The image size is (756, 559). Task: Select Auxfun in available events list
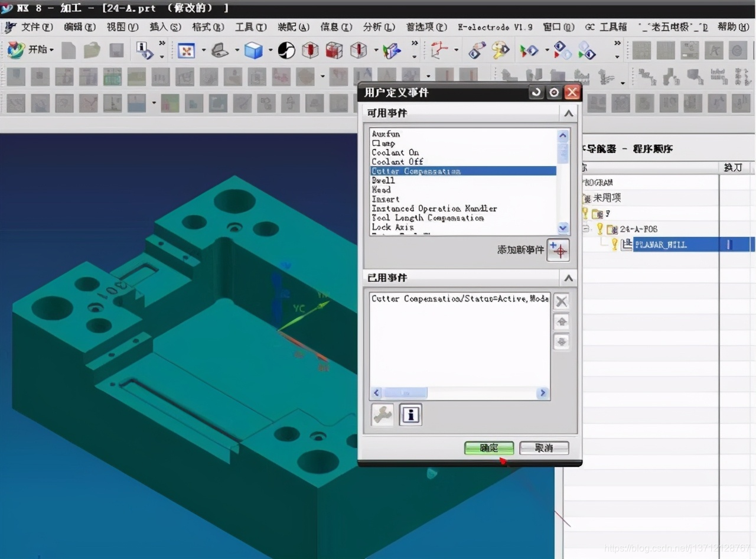click(x=386, y=134)
